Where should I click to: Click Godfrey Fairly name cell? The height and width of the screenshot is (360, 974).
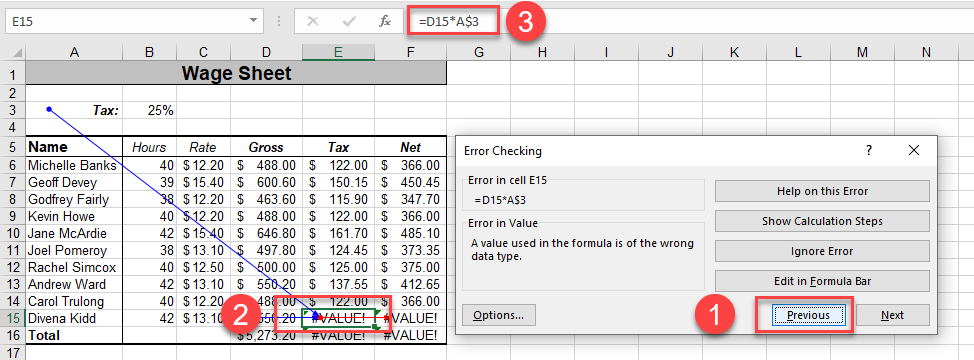pos(74,199)
